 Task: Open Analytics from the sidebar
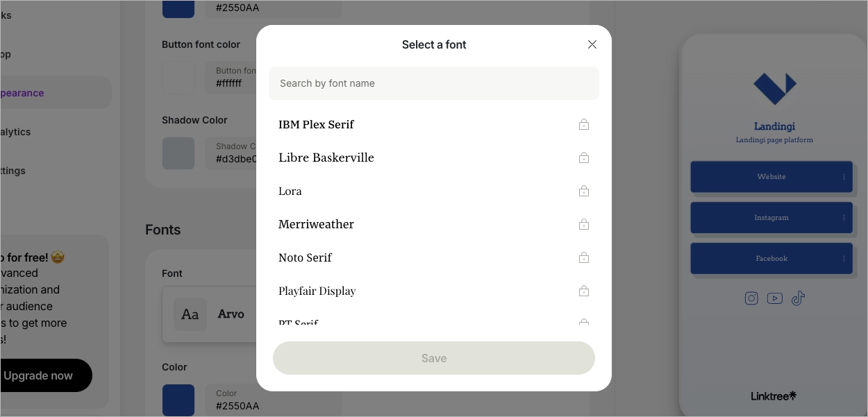[15, 132]
